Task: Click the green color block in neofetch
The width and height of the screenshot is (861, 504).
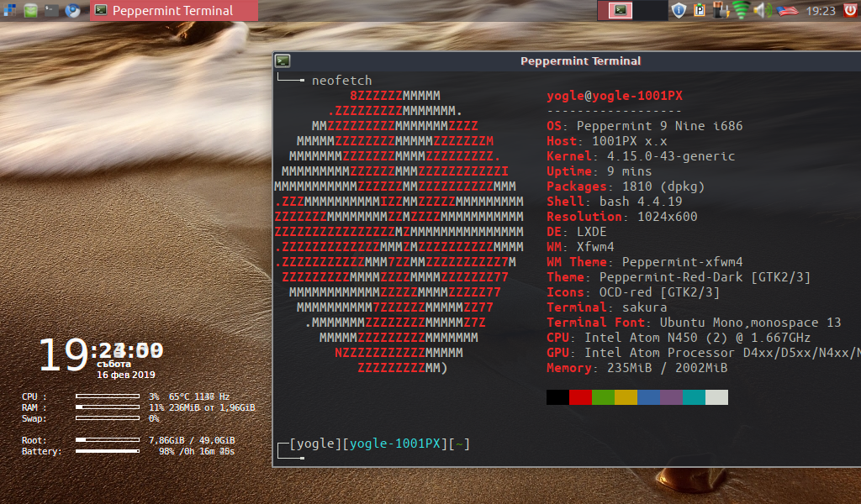Action: (x=603, y=397)
